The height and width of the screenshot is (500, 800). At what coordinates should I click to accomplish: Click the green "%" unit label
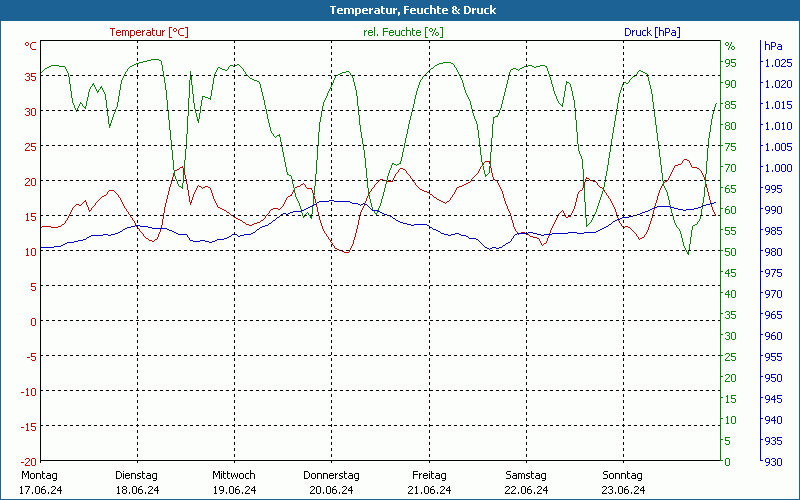(730, 46)
